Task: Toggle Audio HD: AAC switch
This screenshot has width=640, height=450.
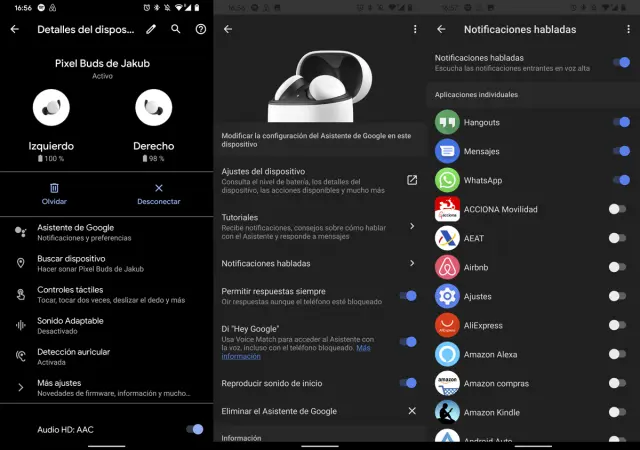Action: point(194,429)
